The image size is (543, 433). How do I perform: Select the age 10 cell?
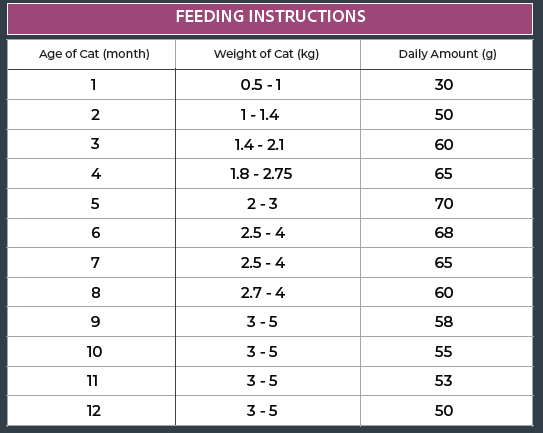[x=91, y=352]
